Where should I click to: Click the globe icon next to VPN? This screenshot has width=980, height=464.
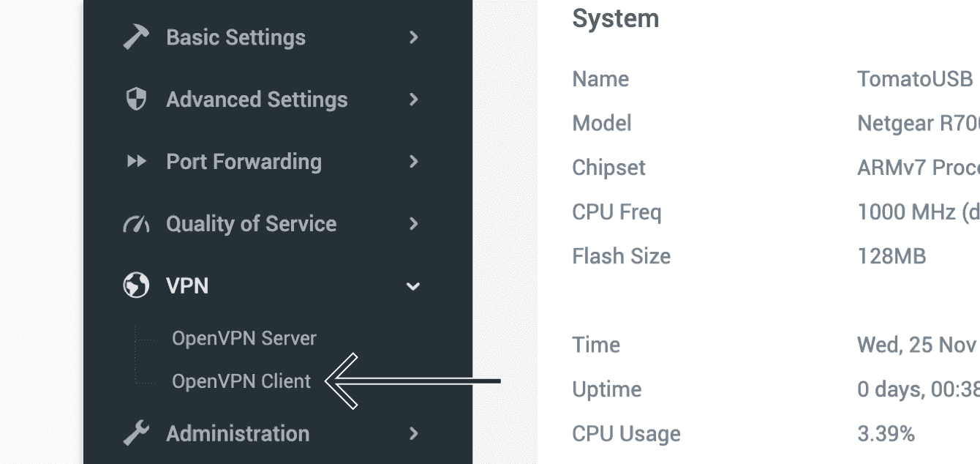[x=136, y=285]
